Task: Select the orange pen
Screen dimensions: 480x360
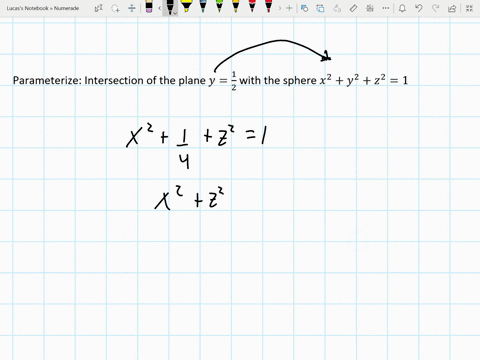Action: [x=236, y=7]
